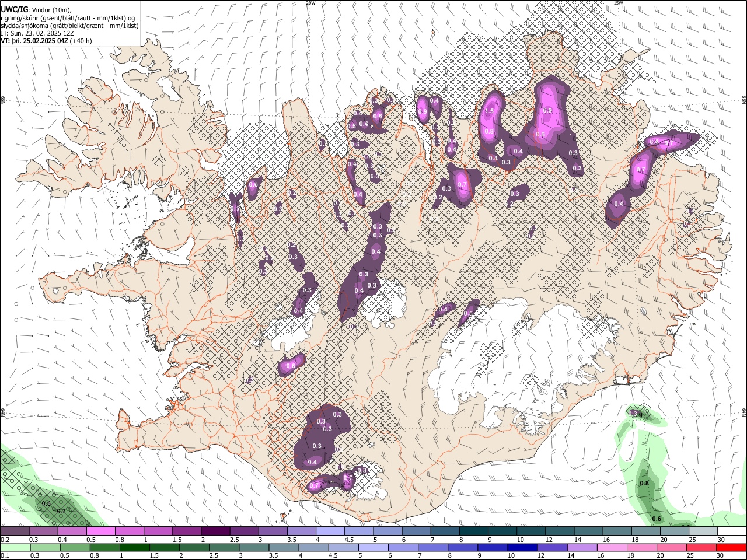
Task: Click the initial time 'IT: Sun. 23. 02. 2025 12Z'
Action: 37,33
